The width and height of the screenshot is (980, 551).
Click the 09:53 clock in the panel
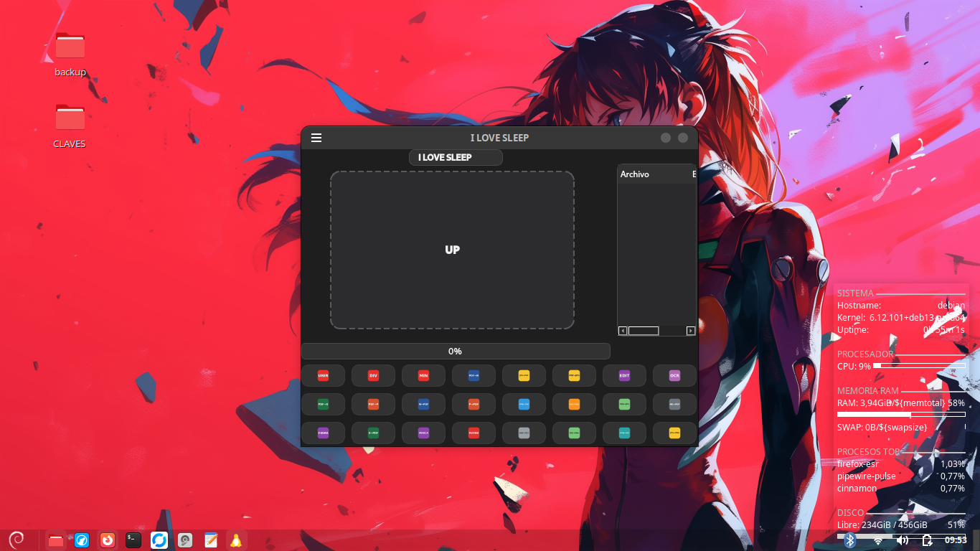pyautogui.click(x=956, y=540)
